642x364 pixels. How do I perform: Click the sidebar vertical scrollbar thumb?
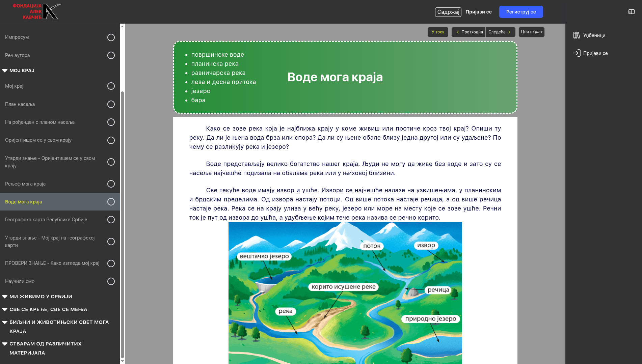point(122,223)
